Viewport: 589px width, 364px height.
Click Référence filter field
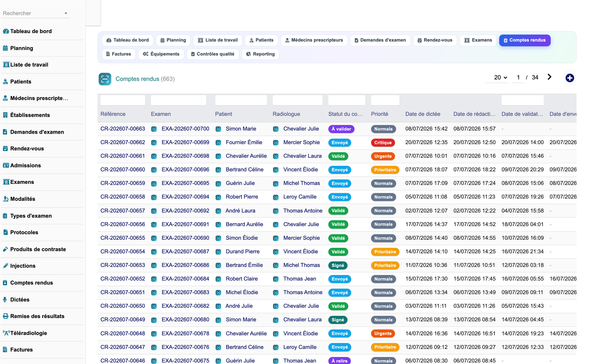tap(123, 100)
